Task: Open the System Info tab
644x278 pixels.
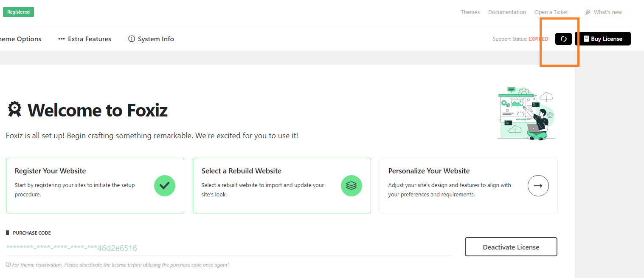Action: pyautogui.click(x=151, y=39)
